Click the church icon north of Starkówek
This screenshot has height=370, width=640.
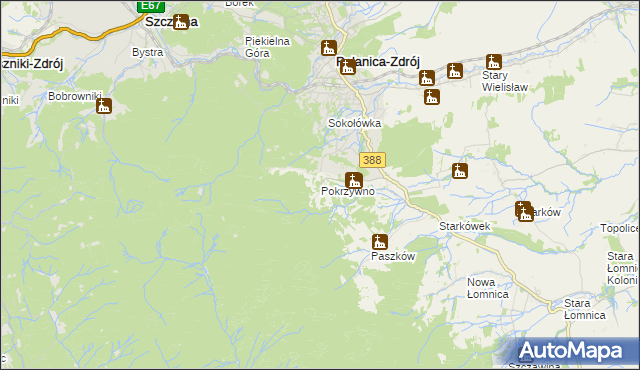click(x=460, y=171)
